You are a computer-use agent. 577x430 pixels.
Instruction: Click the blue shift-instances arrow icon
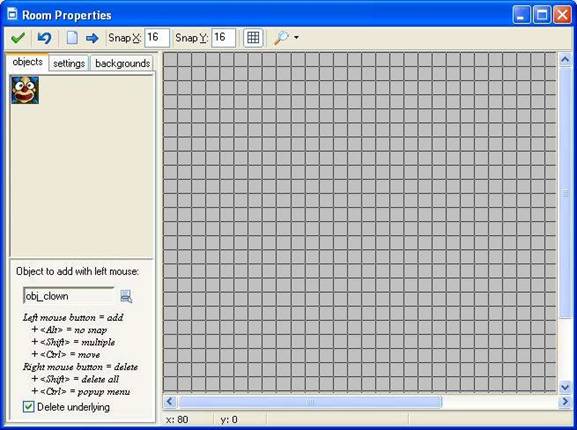click(x=92, y=38)
